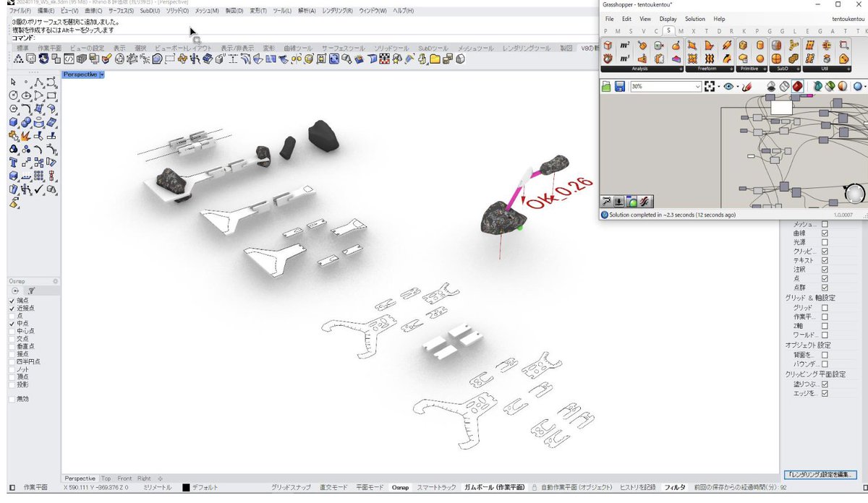This screenshot has width=868, height=503.
Task: Click the eye preview icon in Grasshopper
Action: click(728, 87)
